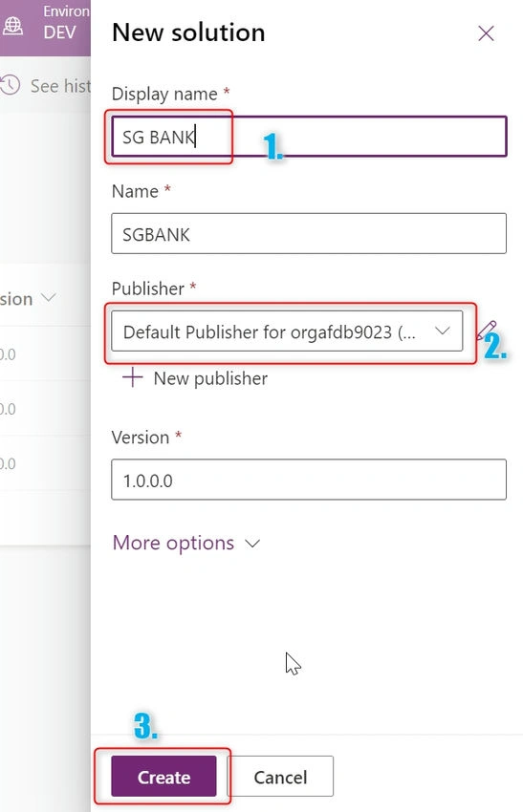Open the Publisher dropdown

pyautogui.click(x=287, y=331)
